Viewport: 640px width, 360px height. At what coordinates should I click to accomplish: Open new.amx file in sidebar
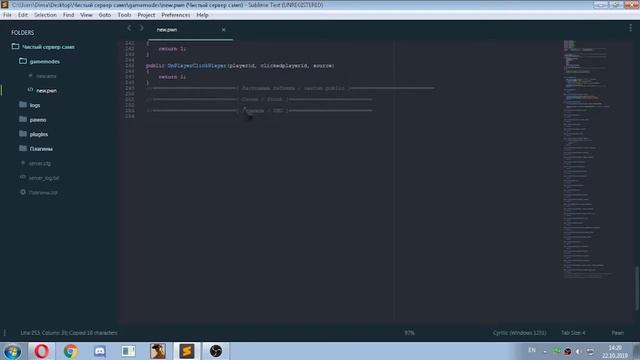coord(46,76)
